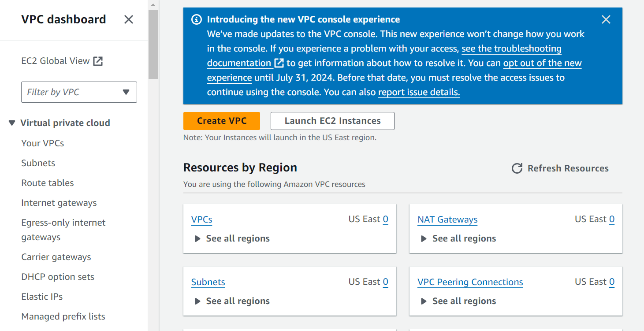
Task: Click the Launch EC2 Instances button
Action: click(x=332, y=121)
